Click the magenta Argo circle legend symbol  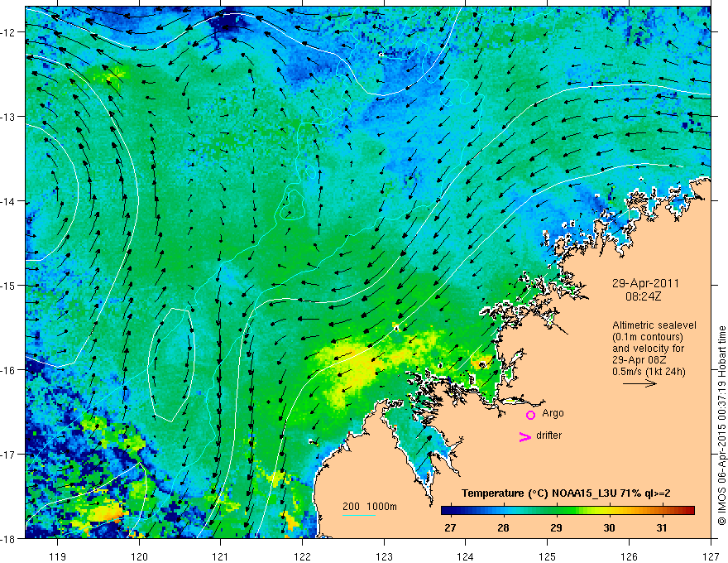pyautogui.click(x=530, y=415)
